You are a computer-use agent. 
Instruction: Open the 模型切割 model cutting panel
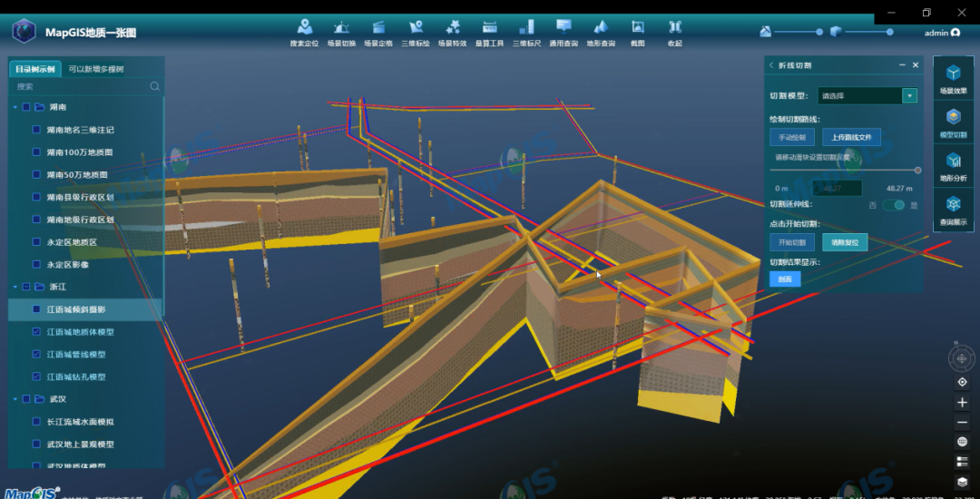point(953,122)
